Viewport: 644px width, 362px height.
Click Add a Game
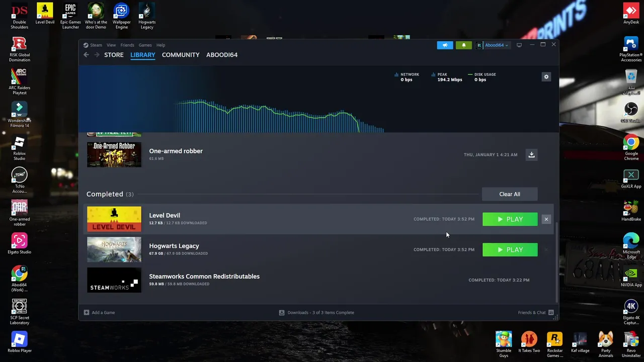[x=99, y=313]
